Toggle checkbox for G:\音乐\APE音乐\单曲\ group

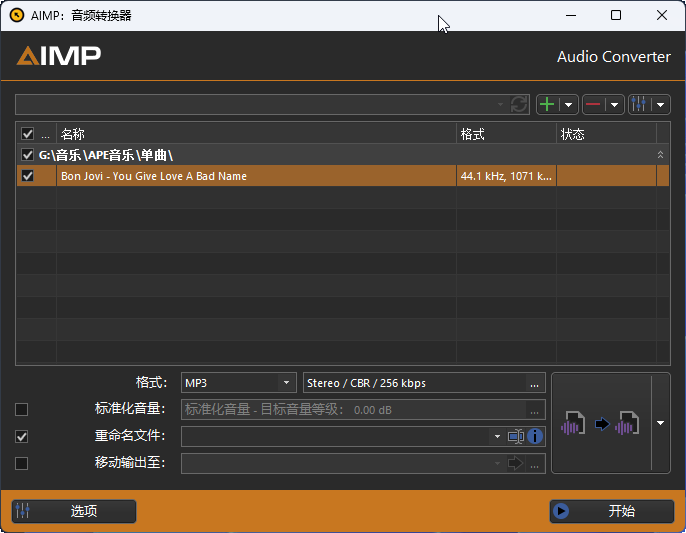tap(28, 155)
